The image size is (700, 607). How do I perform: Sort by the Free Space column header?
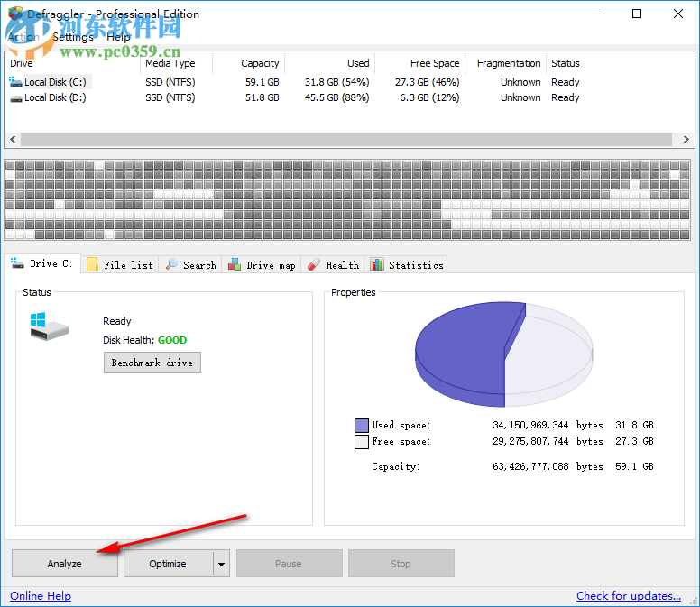click(419, 63)
